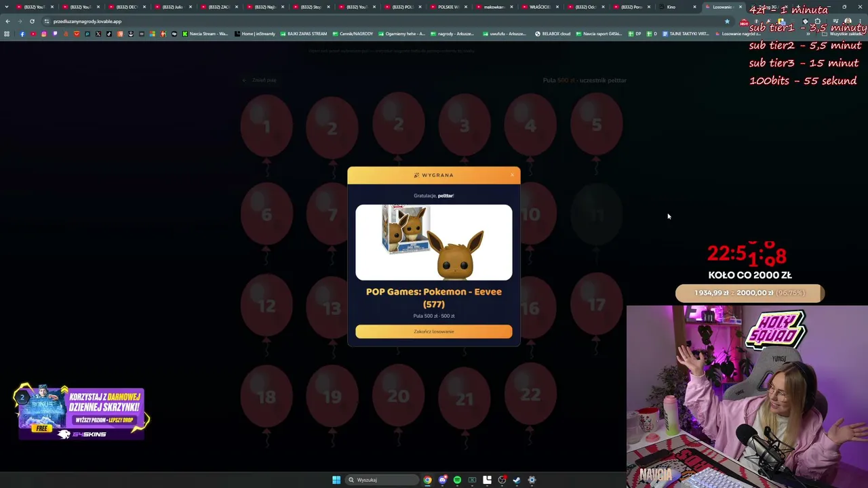Image resolution: width=868 pixels, height=488 pixels.
Task: Switch to the '(8332) DEC' YouTube tab
Action: coord(127,7)
